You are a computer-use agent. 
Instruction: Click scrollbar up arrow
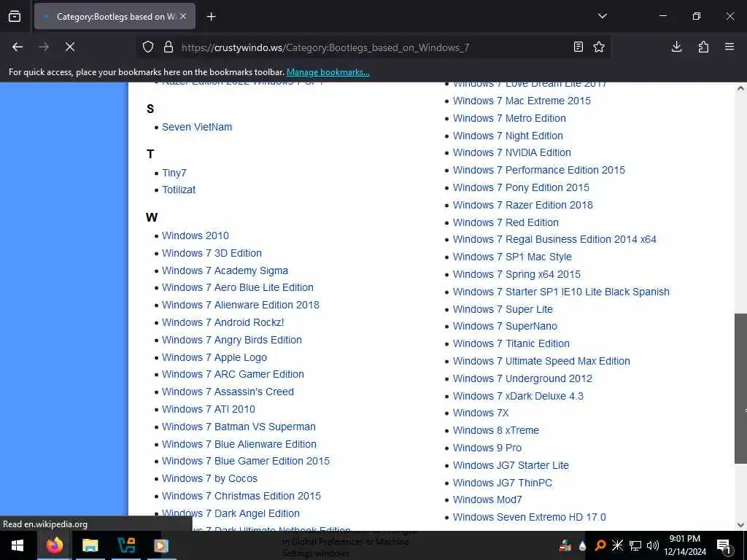(740, 88)
